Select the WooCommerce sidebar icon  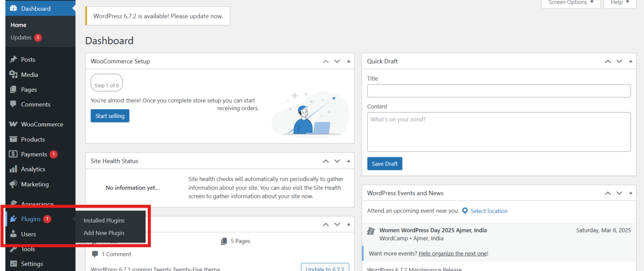point(14,124)
